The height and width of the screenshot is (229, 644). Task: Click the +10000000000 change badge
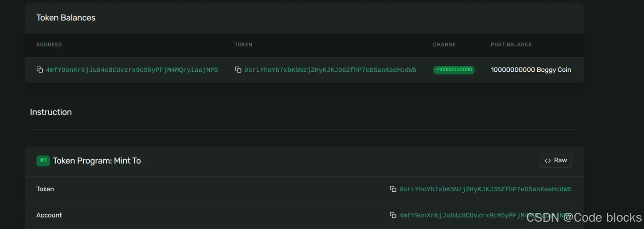point(454,70)
